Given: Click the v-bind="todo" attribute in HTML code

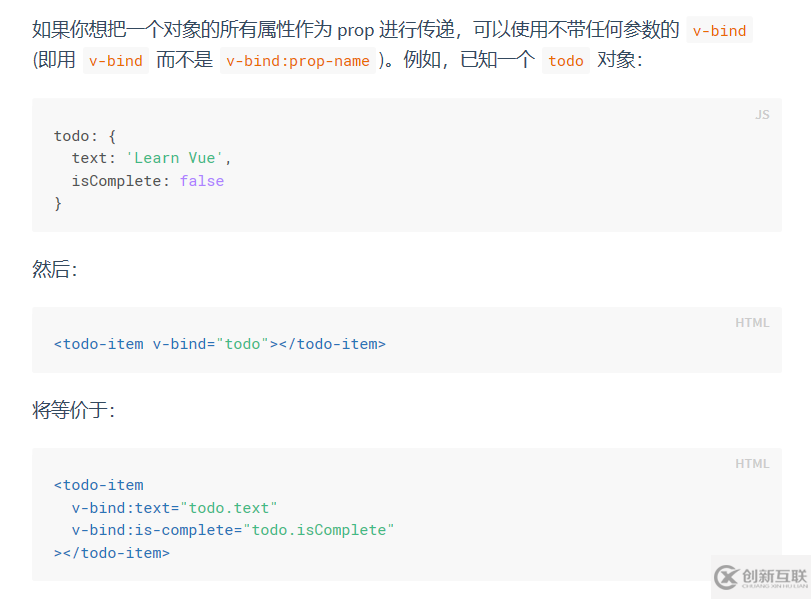Looking at the screenshot, I should coord(210,344).
